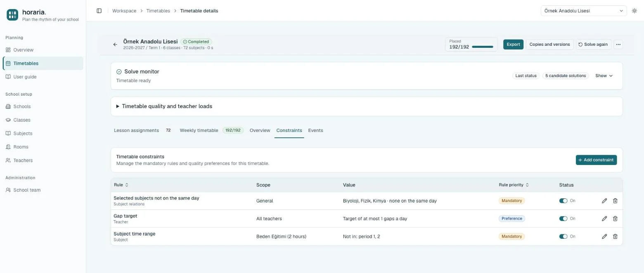Click the Export button
This screenshot has width=644, height=273.
click(513, 45)
